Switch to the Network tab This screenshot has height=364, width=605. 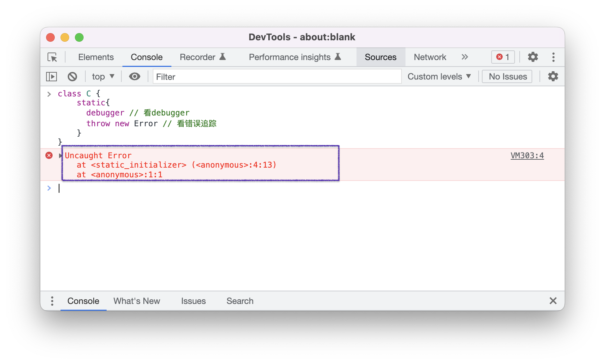(x=430, y=57)
